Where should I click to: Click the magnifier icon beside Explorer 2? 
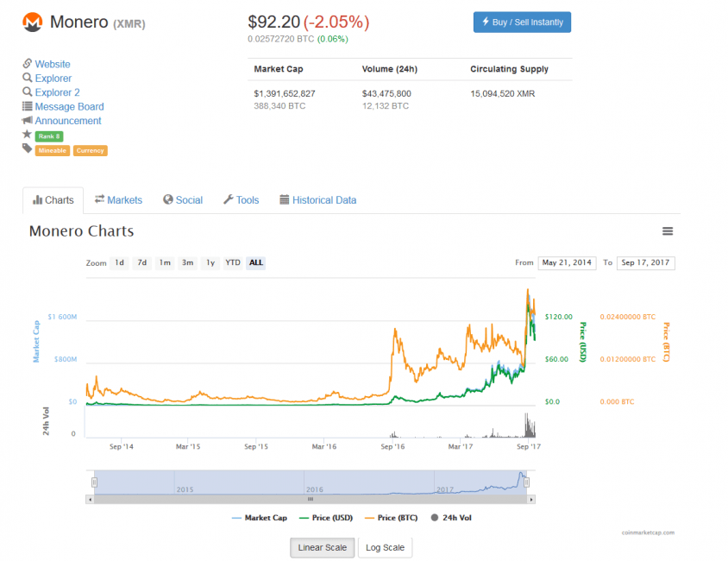(x=28, y=91)
